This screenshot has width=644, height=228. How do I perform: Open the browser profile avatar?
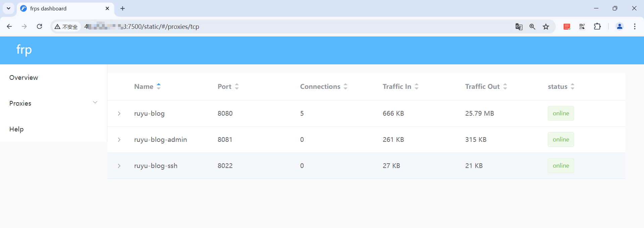pyautogui.click(x=620, y=26)
